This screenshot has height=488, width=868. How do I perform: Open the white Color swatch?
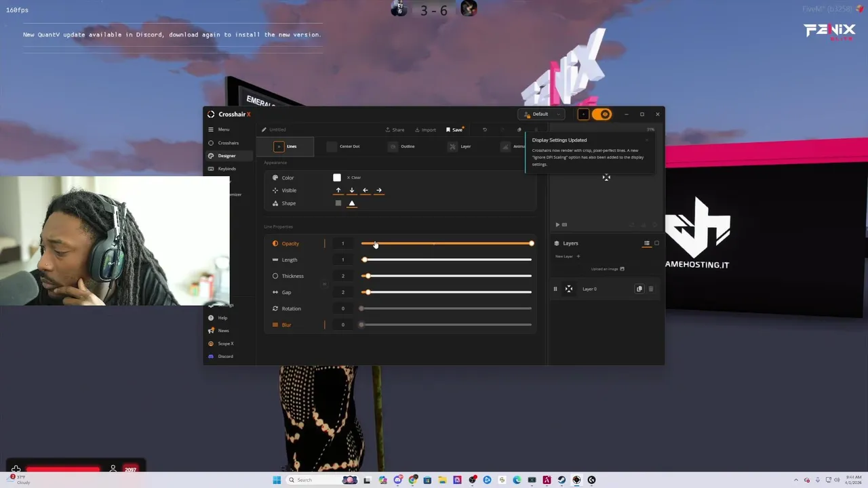(337, 178)
